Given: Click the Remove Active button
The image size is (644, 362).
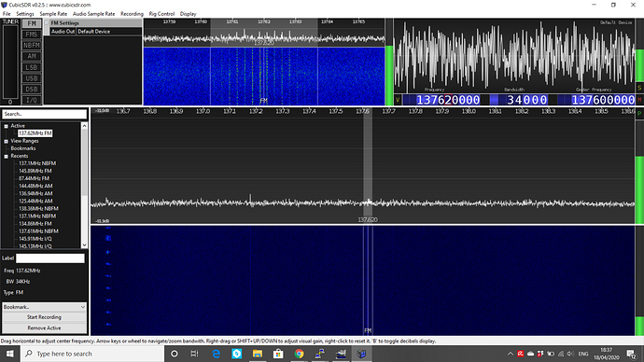Looking at the screenshot, I should pyautogui.click(x=44, y=327).
